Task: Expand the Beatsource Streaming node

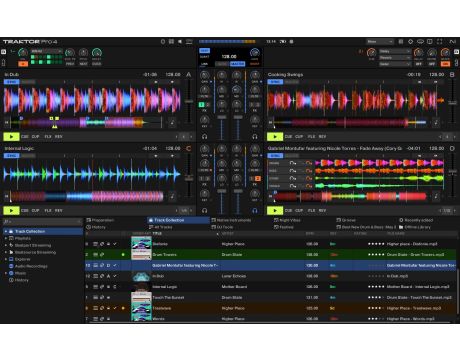Action: point(6,252)
